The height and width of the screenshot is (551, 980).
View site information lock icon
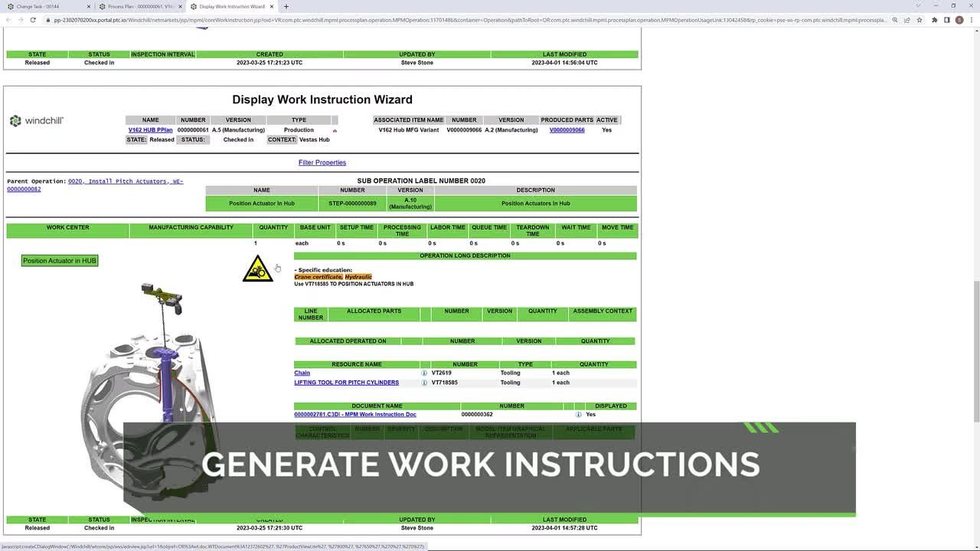pyautogui.click(x=47, y=20)
